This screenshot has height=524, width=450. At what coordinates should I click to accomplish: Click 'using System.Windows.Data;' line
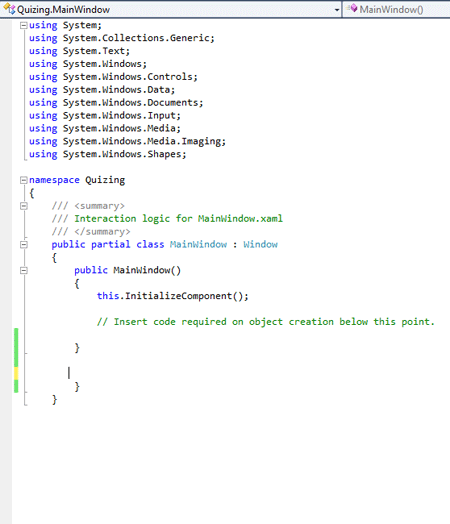click(102, 90)
